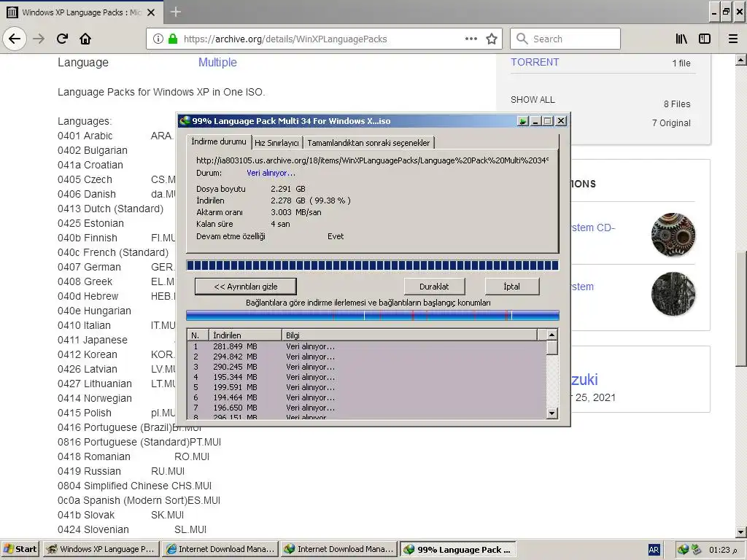747x560 pixels.
Task: Select connection row 5 with 199.591 MB
Action: coord(367,387)
